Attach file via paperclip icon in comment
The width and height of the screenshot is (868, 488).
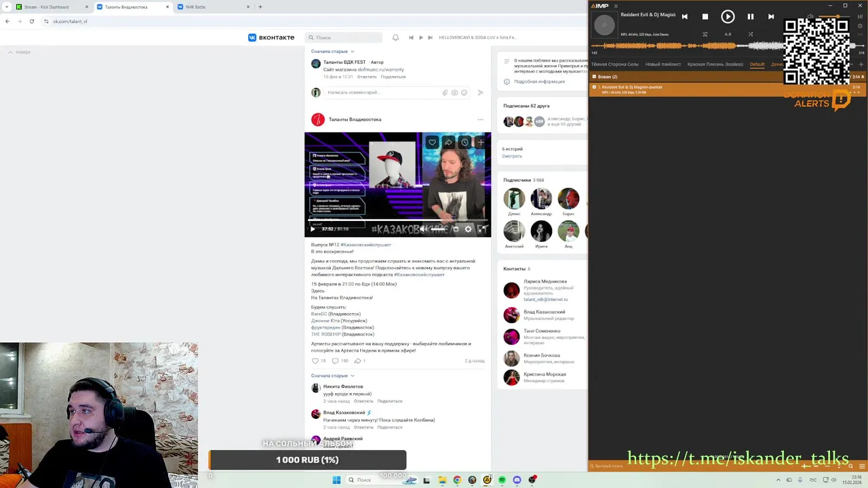point(445,92)
